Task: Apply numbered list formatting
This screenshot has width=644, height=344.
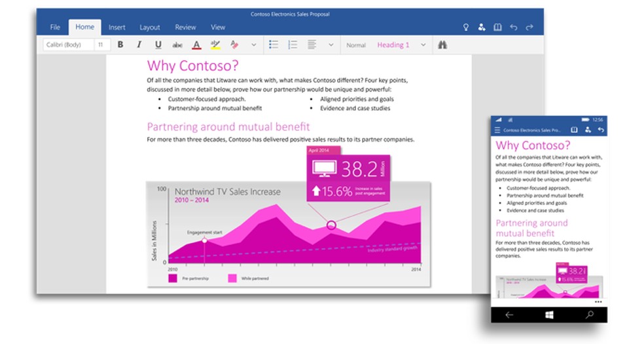Action: pyautogui.click(x=293, y=45)
